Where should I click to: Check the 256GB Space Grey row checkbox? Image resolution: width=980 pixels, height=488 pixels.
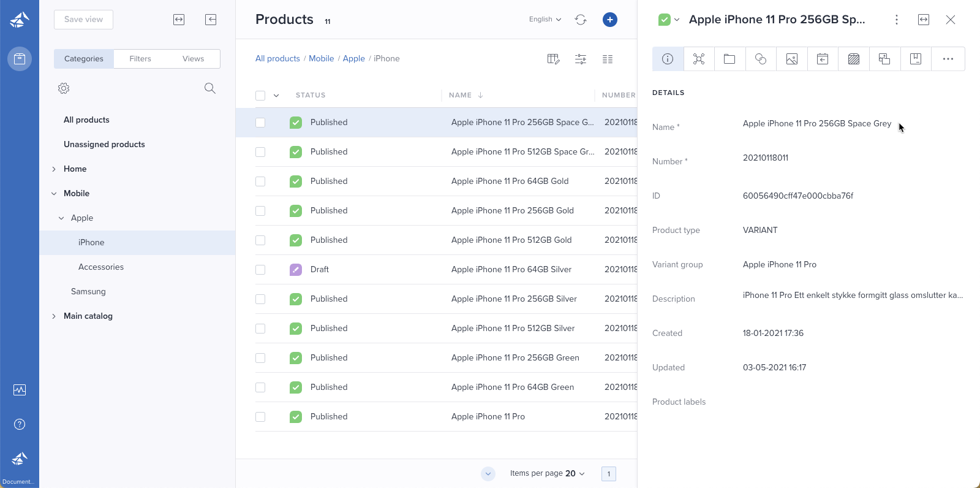[x=260, y=123]
